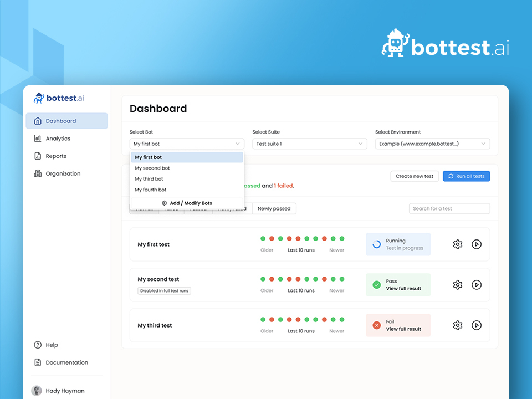
Task: Click the Organization building icon in sidebar
Action: pyautogui.click(x=38, y=173)
